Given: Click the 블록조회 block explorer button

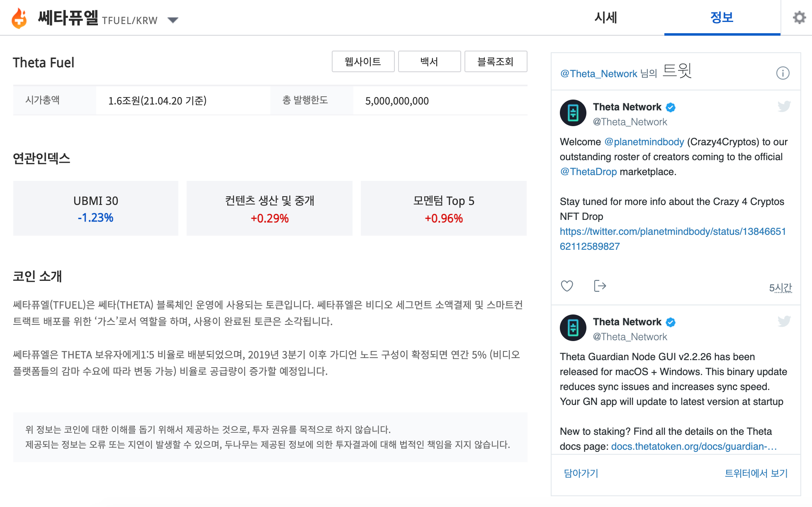Looking at the screenshot, I should (496, 61).
